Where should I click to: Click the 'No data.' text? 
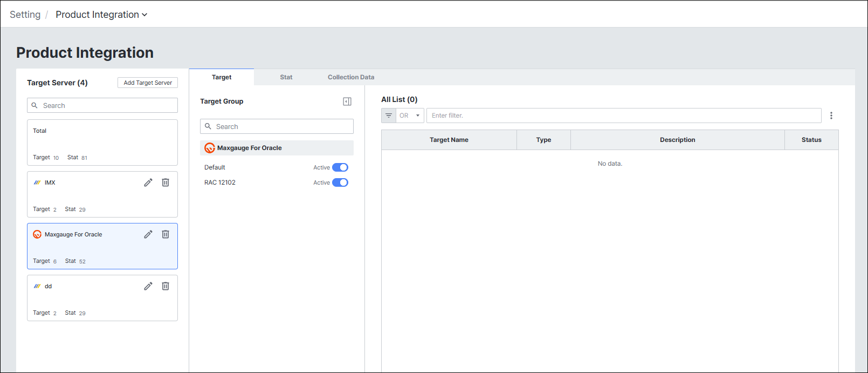[610, 164]
